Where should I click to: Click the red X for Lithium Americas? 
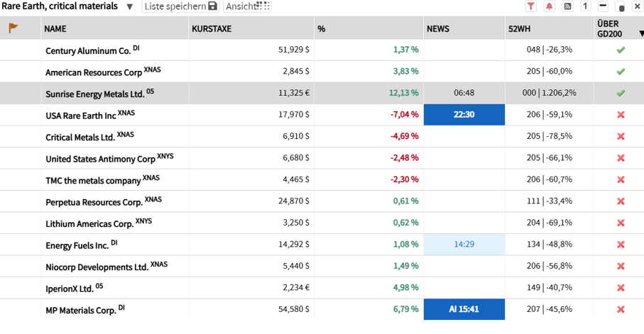coord(621,223)
